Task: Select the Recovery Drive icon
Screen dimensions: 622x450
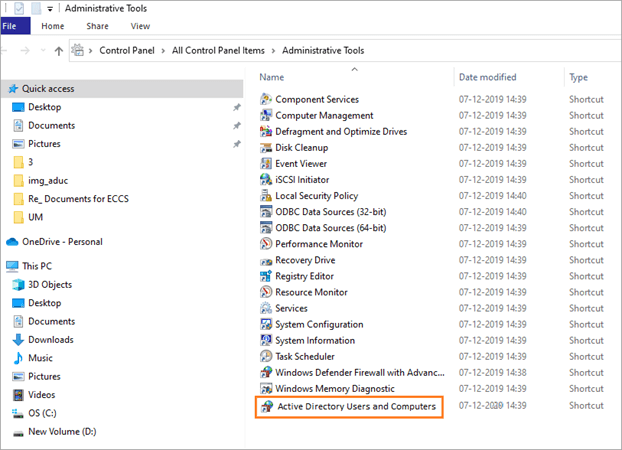Action: (266, 261)
